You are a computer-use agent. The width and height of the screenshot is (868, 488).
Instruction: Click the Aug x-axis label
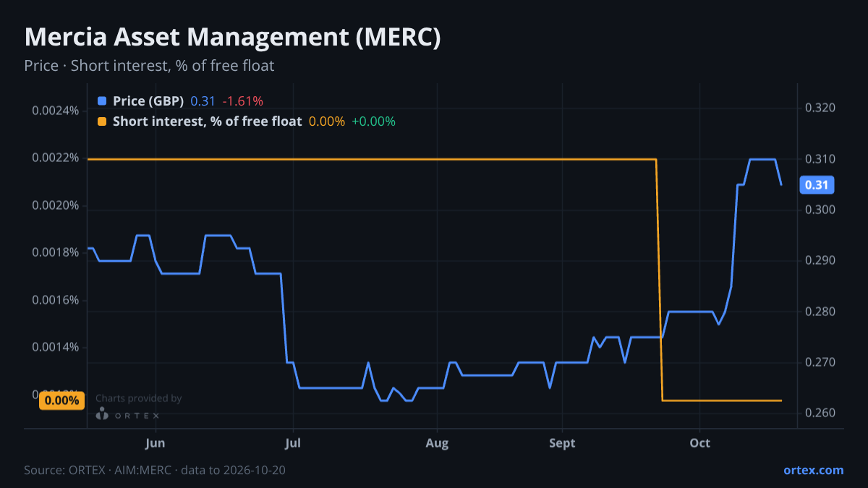[x=437, y=443]
